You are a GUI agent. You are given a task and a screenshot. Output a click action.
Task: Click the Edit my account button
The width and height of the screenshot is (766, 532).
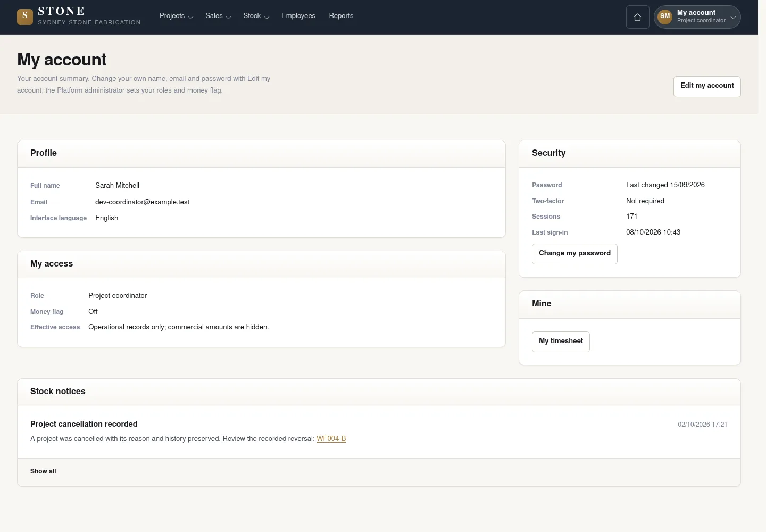(707, 86)
